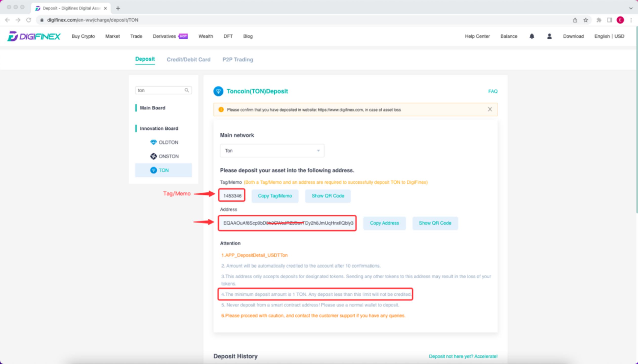Screen dimensions: 638x364
Task: Select Main Board section
Action: click(153, 108)
